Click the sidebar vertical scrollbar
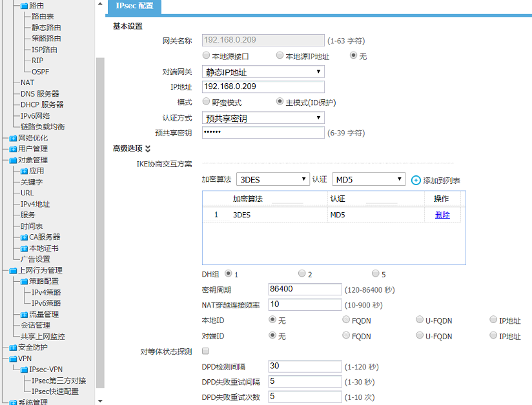The width and height of the screenshot is (532, 405). [x=99, y=193]
